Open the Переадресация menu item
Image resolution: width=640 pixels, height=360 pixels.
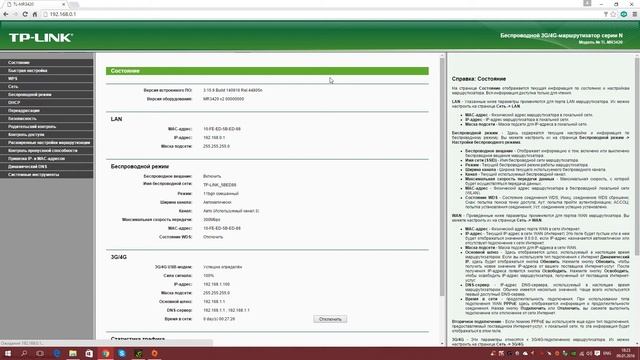coord(47,111)
